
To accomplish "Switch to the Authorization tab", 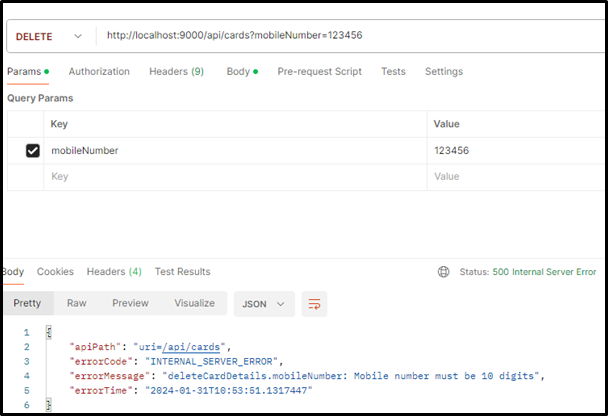I will click(99, 72).
